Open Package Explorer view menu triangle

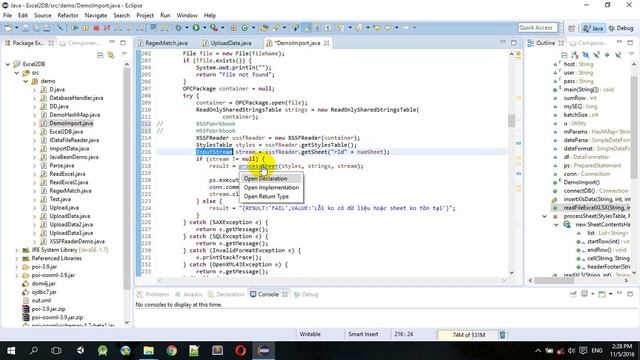(124, 54)
